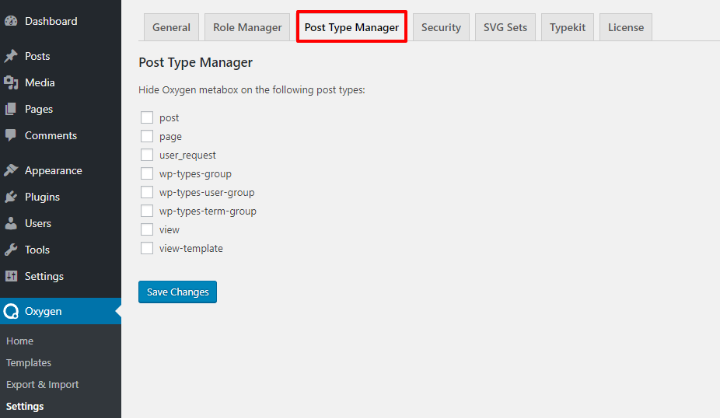Open the Role Manager tab

247,27
